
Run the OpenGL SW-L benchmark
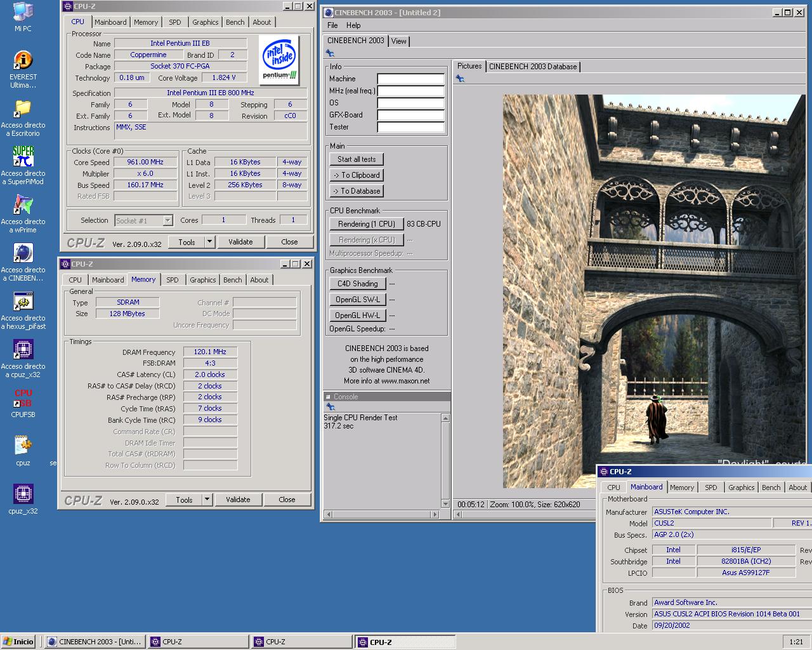358,300
